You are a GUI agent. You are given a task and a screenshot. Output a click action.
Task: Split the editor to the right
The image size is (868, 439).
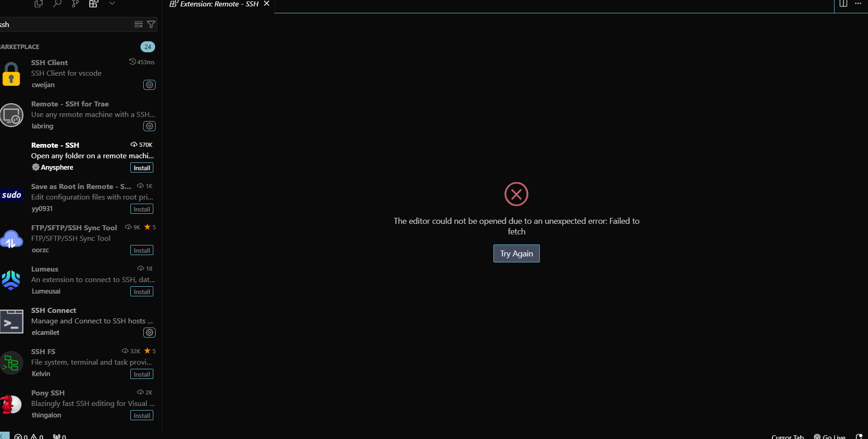(843, 4)
